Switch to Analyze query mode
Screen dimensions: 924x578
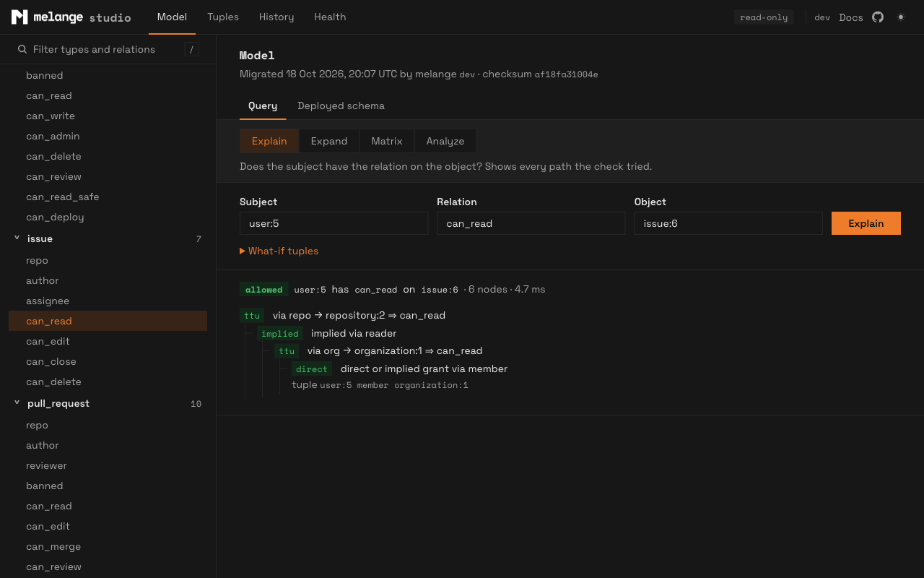pyautogui.click(x=445, y=141)
